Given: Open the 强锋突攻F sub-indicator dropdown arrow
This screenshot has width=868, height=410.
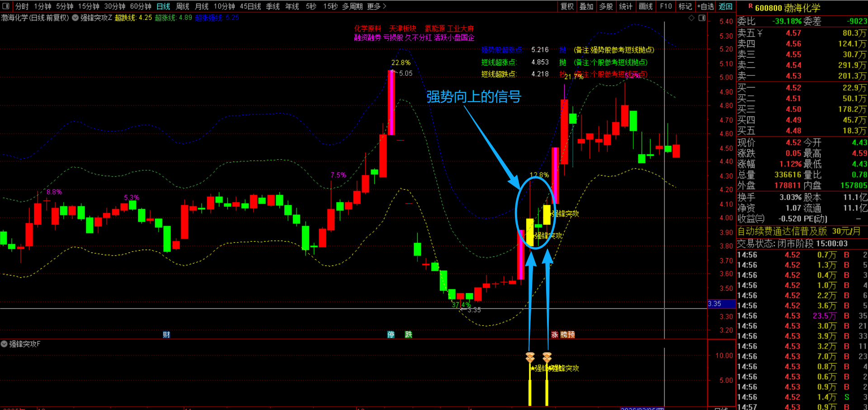Looking at the screenshot, I should pyautogui.click(x=4, y=344).
